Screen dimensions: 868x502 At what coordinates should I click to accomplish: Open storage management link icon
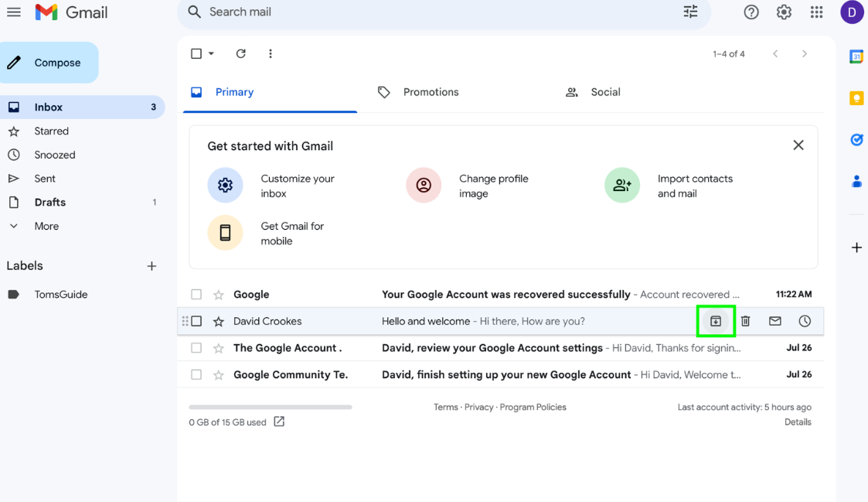pos(279,422)
